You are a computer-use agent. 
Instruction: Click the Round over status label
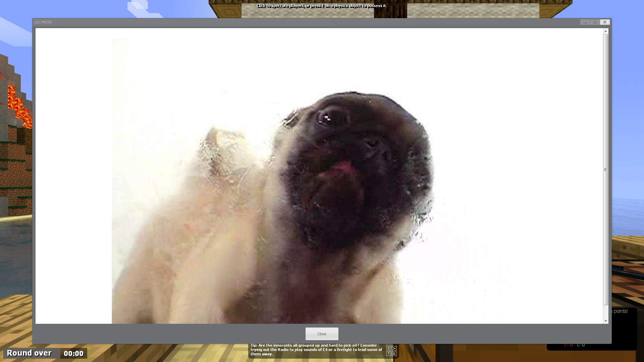point(30,353)
